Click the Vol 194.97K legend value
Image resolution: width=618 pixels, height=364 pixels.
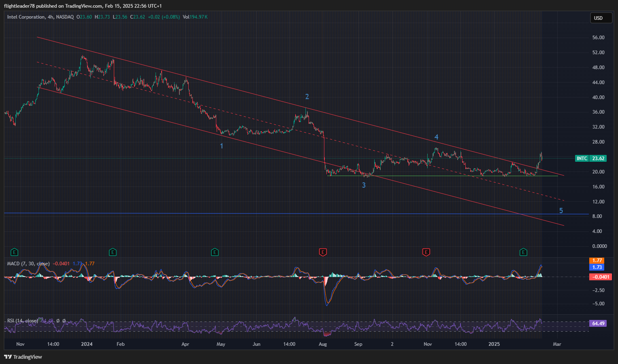pyautogui.click(x=195, y=17)
